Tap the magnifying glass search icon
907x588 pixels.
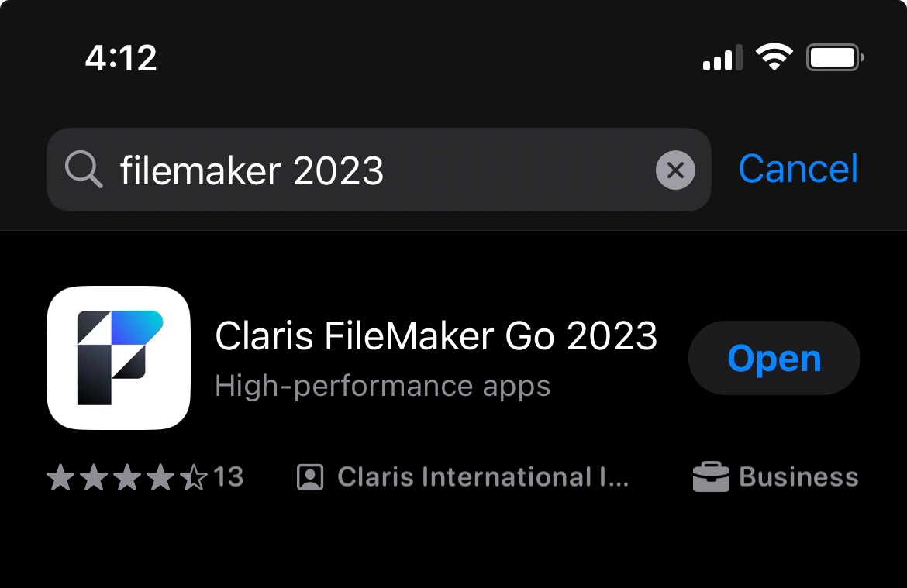click(x=84, y=170)
